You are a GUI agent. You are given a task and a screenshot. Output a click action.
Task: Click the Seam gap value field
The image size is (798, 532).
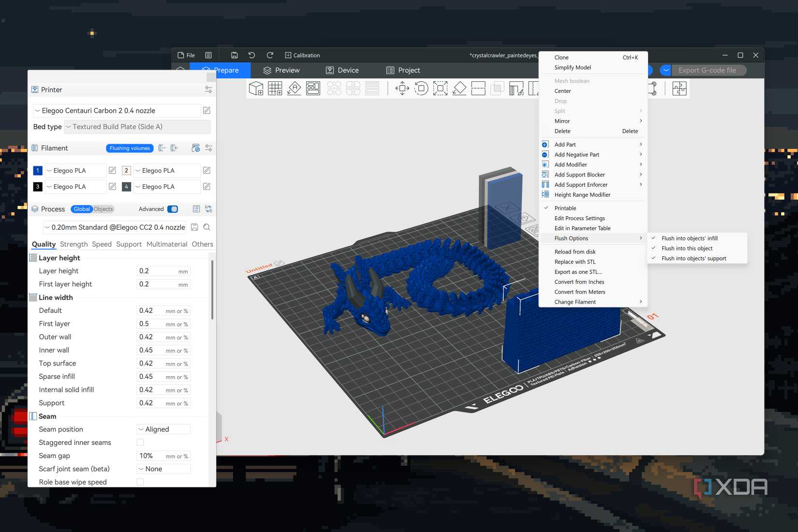tap(163, 456)
